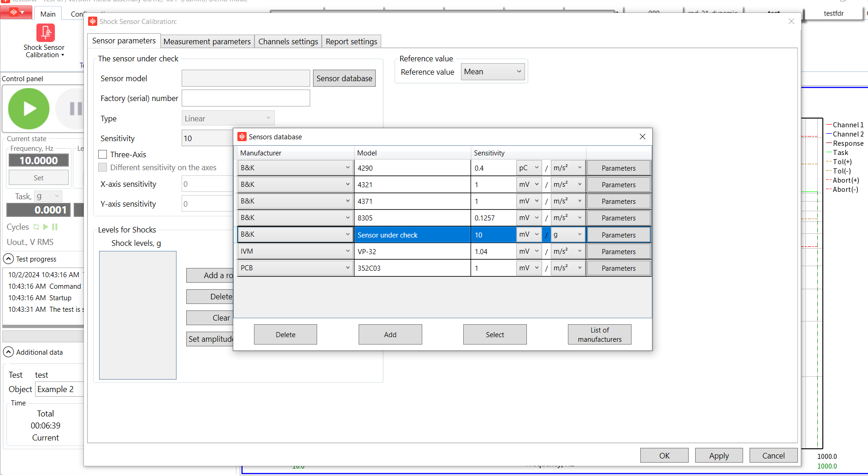Image resolution: width=868 pixels, height=476 pixels.
Task: Click the Object field Example 2
Action: click(59, 389)
